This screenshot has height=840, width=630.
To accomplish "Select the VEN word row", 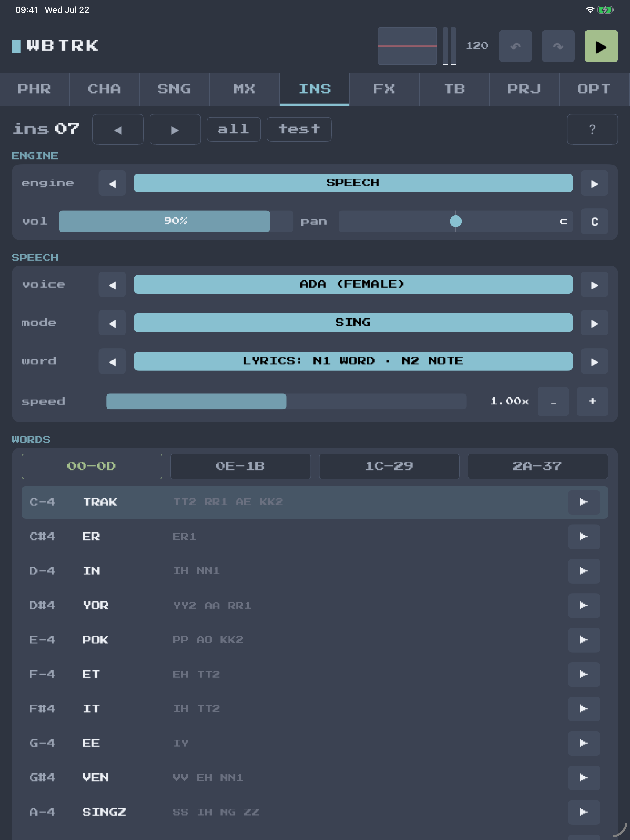I will (315, 778).
